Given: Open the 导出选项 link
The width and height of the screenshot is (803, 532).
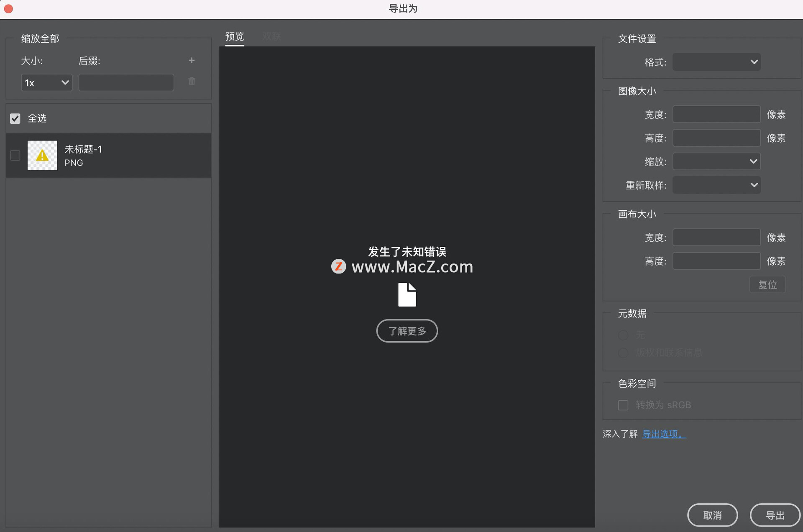Looking at the screenshot, I should tap(664, 434).
